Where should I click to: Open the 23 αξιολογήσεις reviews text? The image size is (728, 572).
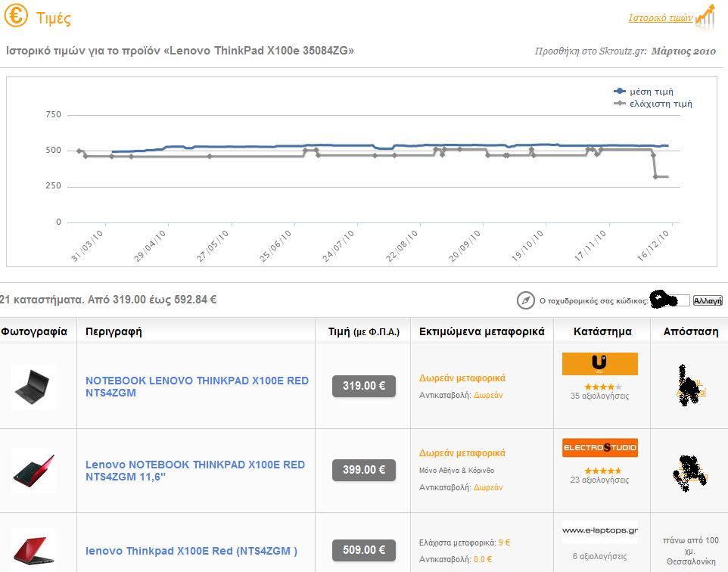tap(599, 480)
